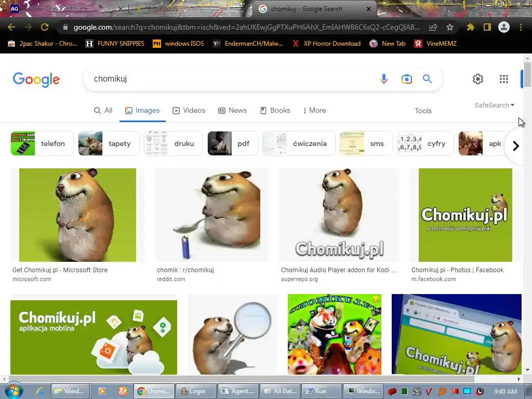Open the Chrome extensions puzzle icon
The image size is (532, 399).
471,27
